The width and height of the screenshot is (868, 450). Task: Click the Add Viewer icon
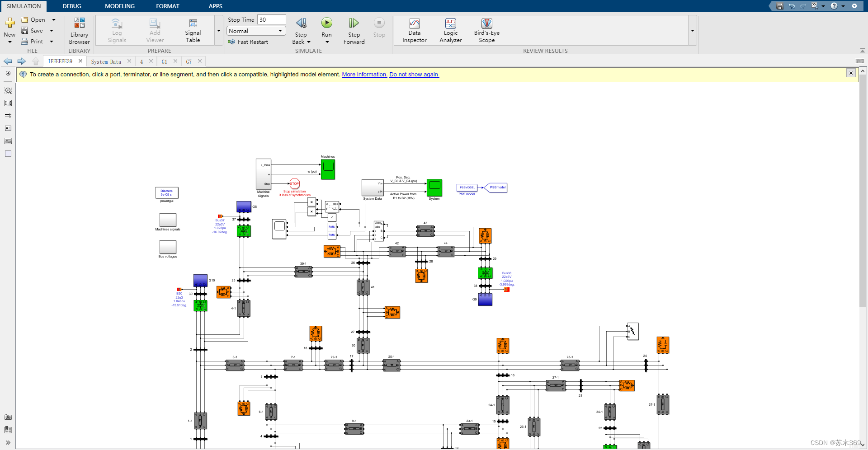[x=154, y=30]
